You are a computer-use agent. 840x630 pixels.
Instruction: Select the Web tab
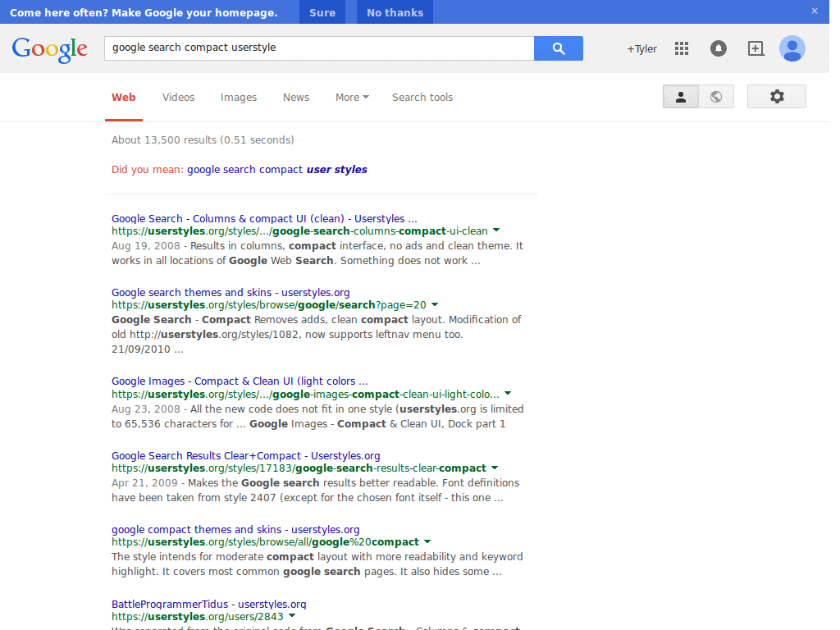tap(124, 97)
